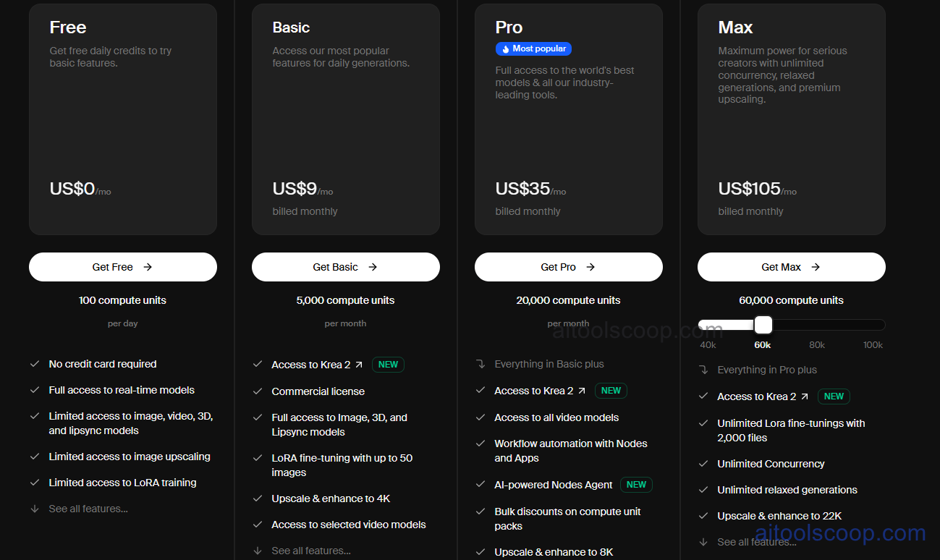The image size is (940, 560).
Task: Click the US$35 price on Pro card
Action: [523, 189]
